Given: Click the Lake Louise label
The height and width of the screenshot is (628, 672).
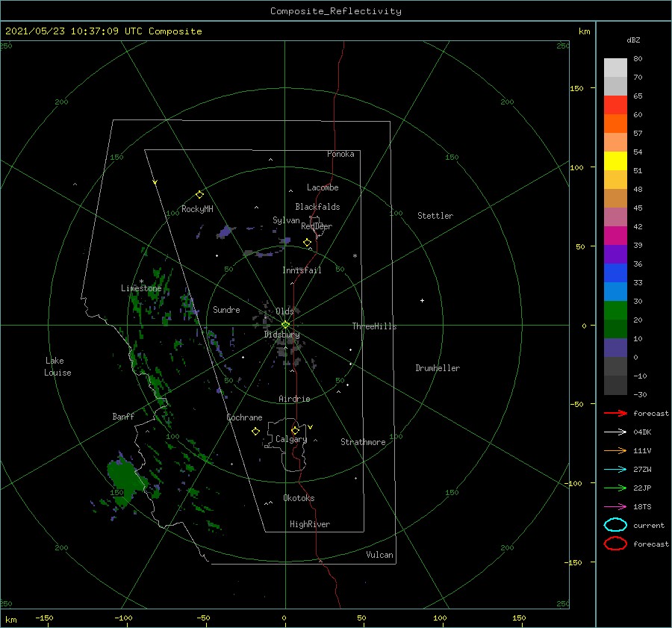Looking at the screenshot, I should click(x=57, y=367).
